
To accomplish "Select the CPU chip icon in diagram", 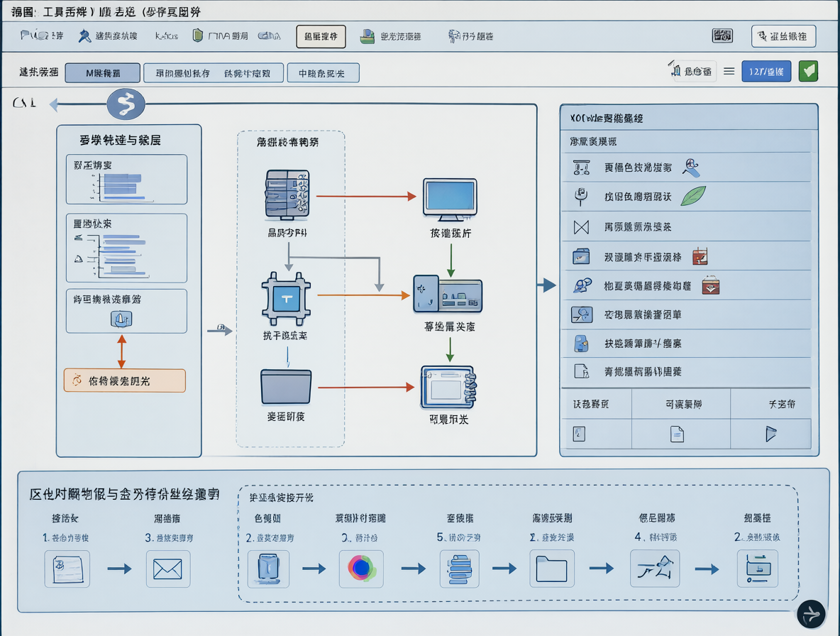I will (x=286, y=299).
